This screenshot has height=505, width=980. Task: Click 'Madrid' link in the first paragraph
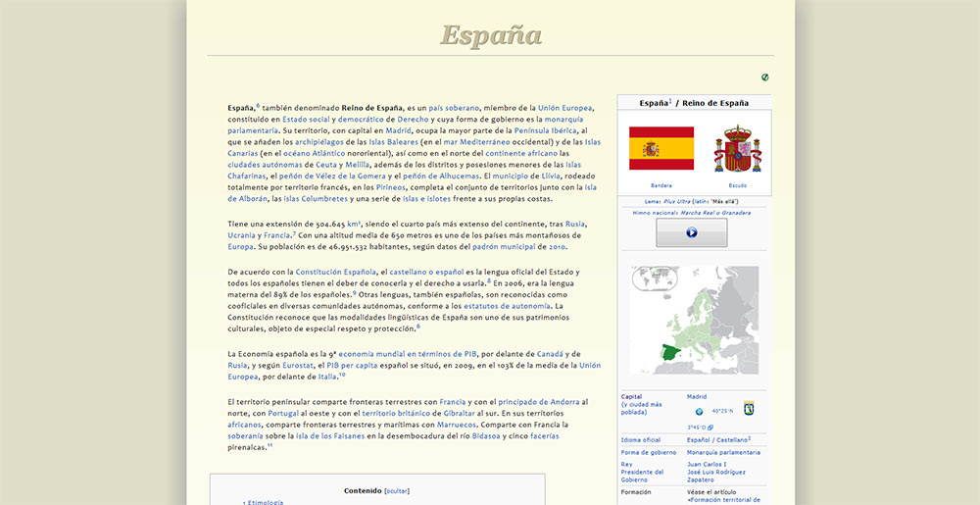tap(398, 130)
